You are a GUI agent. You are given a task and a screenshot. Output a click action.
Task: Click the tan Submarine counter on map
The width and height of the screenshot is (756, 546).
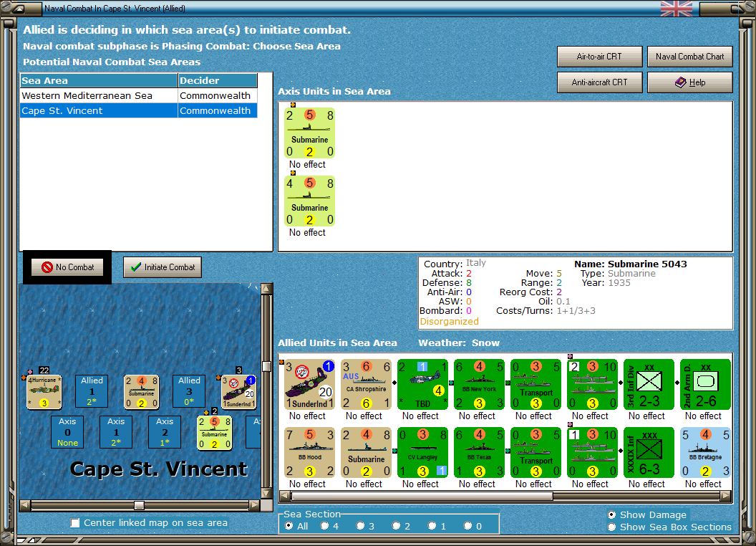141,392
